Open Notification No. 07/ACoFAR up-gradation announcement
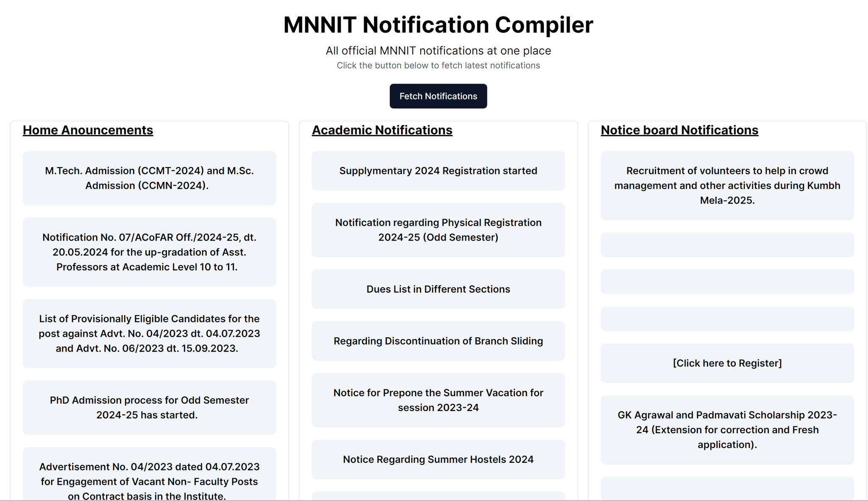 149,252
